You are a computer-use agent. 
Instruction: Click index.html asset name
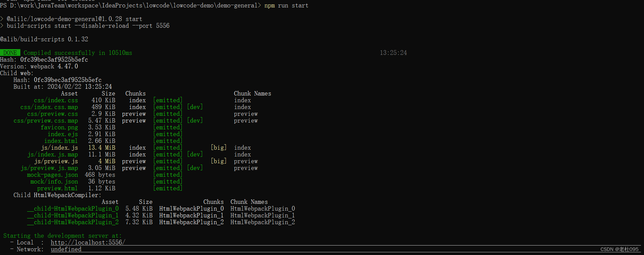[61, 141]
